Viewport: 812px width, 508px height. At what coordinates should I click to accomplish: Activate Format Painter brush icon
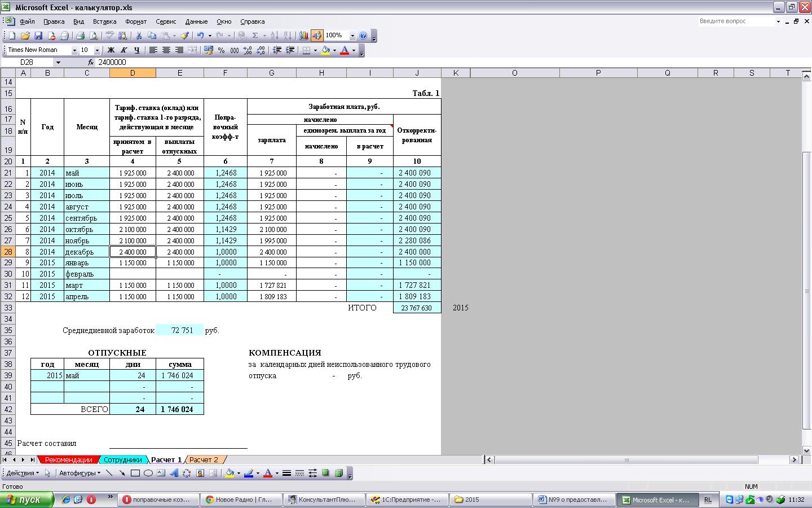coord(184,36)
